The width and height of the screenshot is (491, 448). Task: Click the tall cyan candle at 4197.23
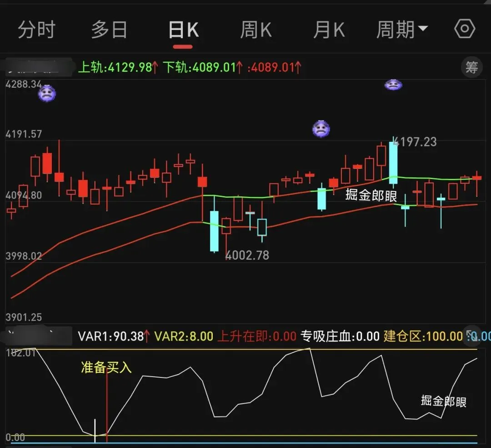tap(393, 162)
